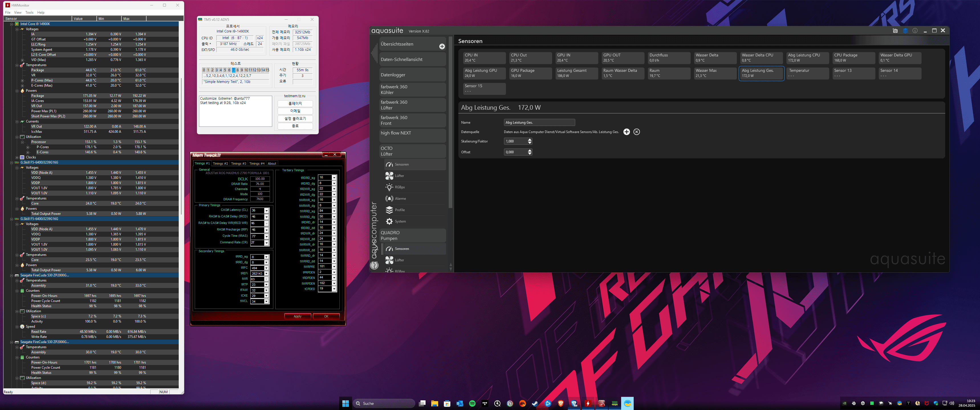Open farbwerk 360 Kühler in sidebar
The image size is (980, 410).
point(412,90)
